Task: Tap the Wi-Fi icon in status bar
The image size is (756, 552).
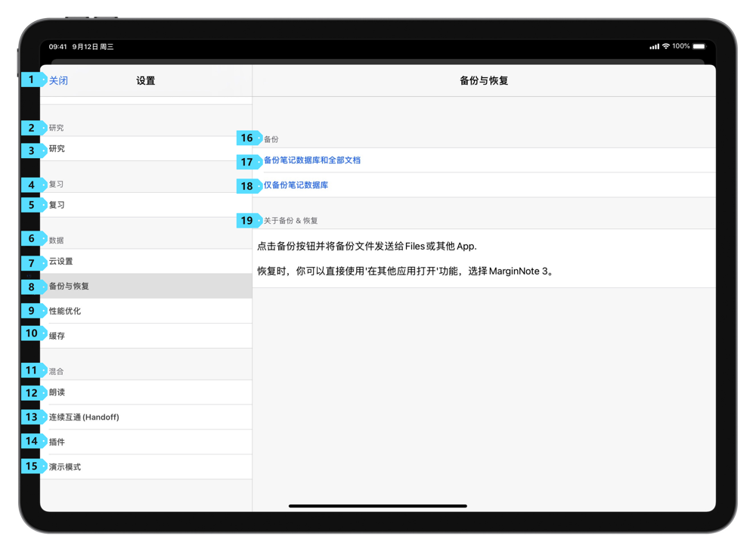Action: point(666,47)
